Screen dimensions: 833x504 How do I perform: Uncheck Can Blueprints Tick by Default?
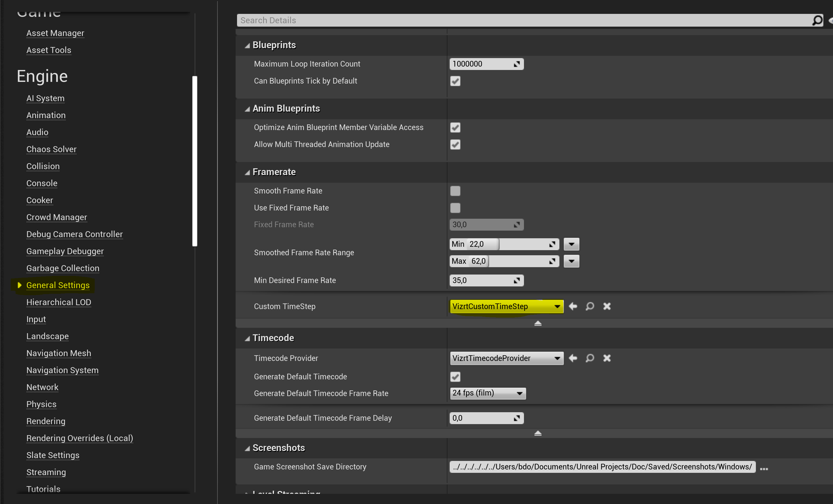coord(455,81)
